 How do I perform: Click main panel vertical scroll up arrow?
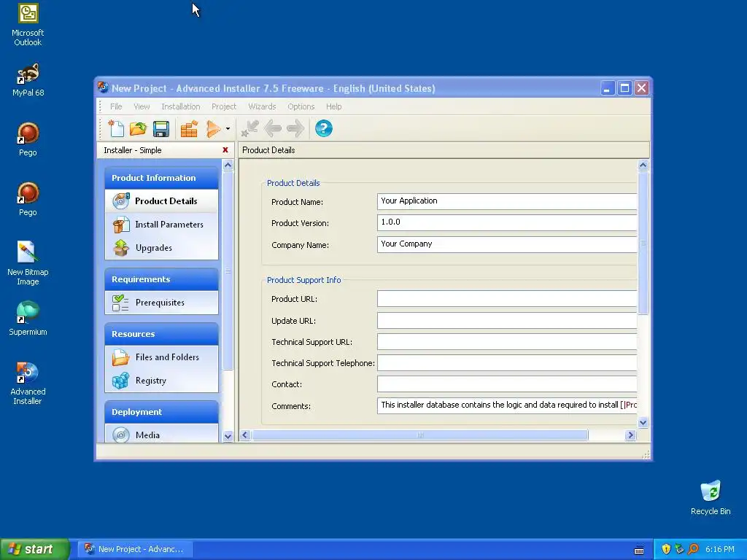[643, 166]
